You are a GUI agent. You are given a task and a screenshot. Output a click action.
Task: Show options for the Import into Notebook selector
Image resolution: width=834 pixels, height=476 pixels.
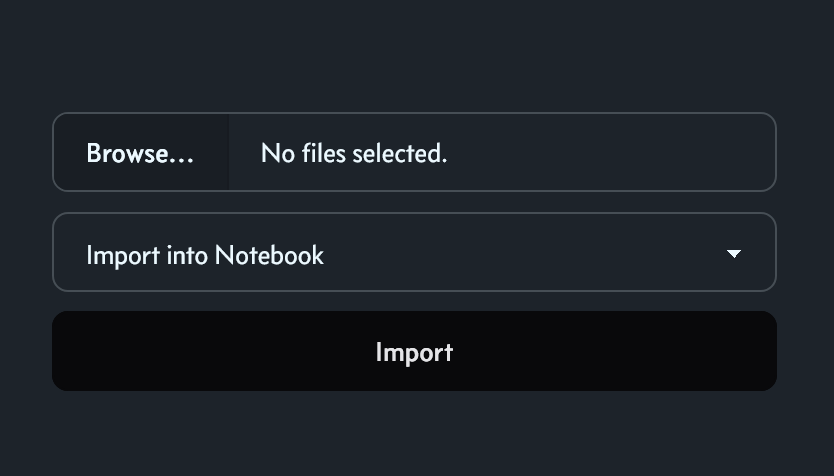tap(414, 252)
